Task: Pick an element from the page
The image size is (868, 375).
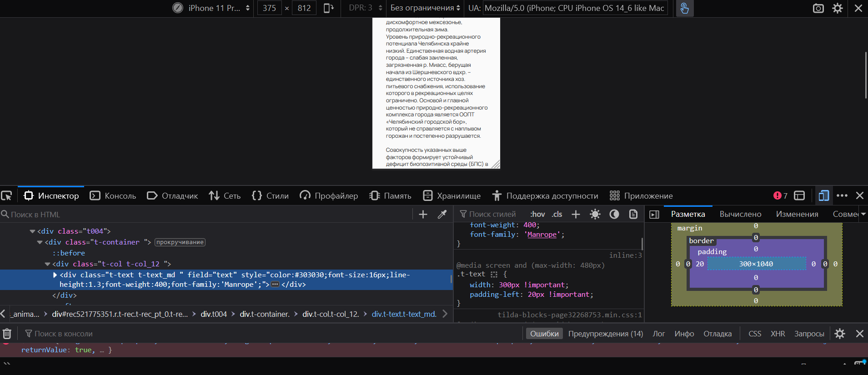Action: [x=7, y=196]
